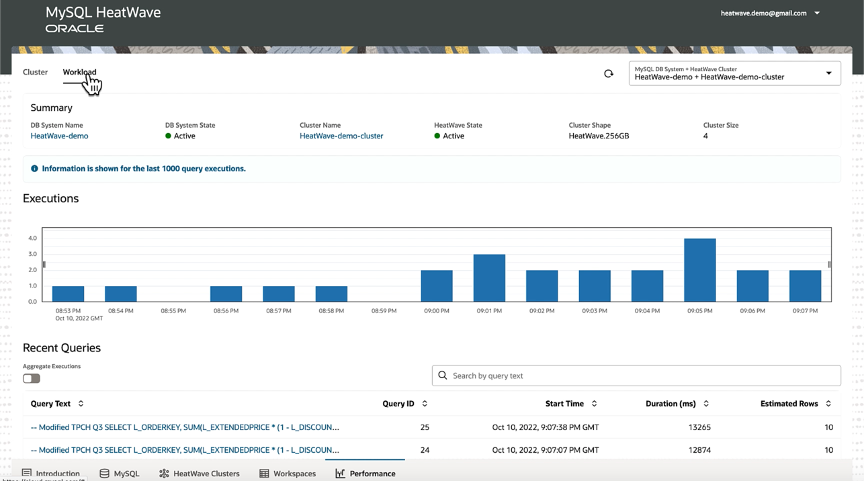Sort by the Estimated Rows column arrows
864x482 pixels.
[828, 404]
